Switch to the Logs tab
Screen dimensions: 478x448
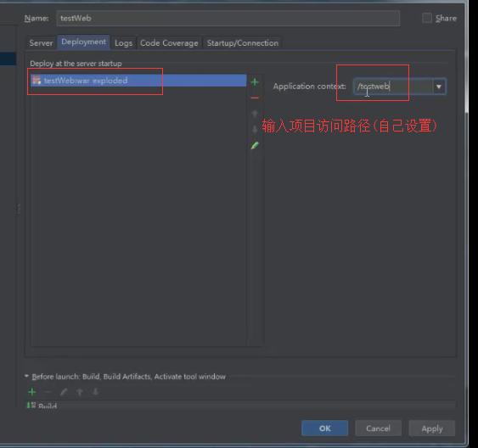[x=123, y=43]
